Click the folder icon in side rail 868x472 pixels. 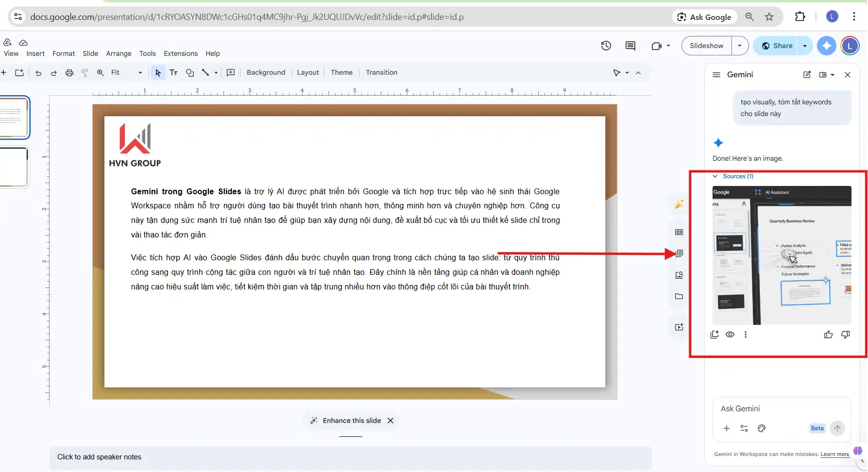679,296
